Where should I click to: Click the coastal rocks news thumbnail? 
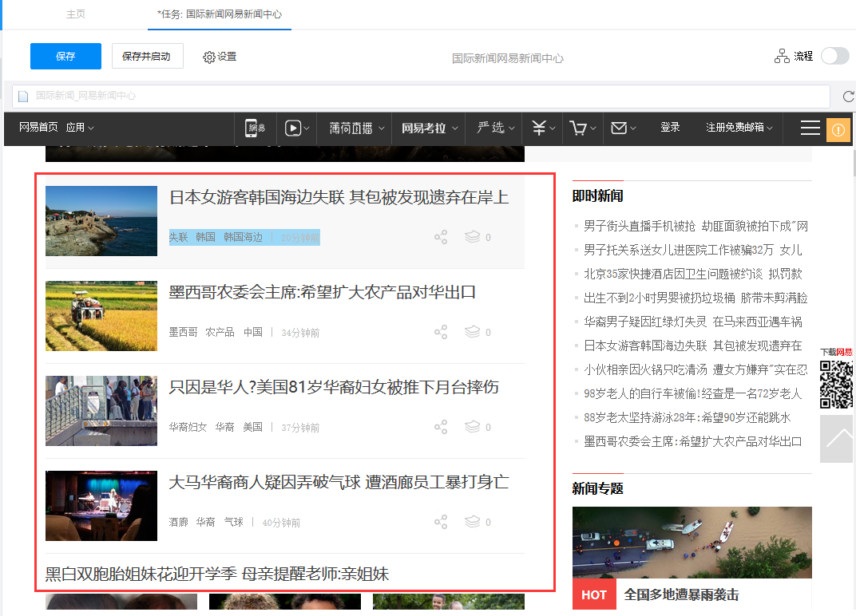101,221
